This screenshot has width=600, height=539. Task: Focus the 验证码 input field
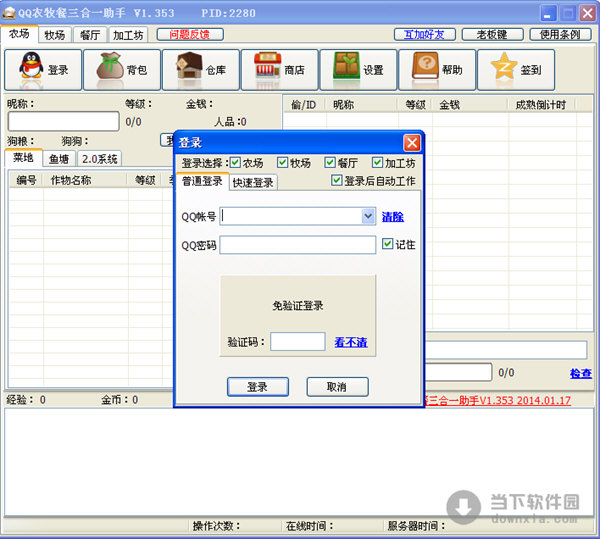pyautogui.click(x=298, y=341)
